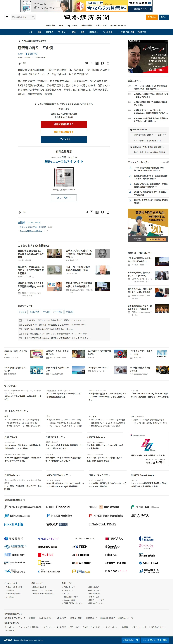Image resolution: width=173 pixels, height=644 pixels.
Task: Follow 交遊抄 with bottom フォローする button
Action: [34, 222]
